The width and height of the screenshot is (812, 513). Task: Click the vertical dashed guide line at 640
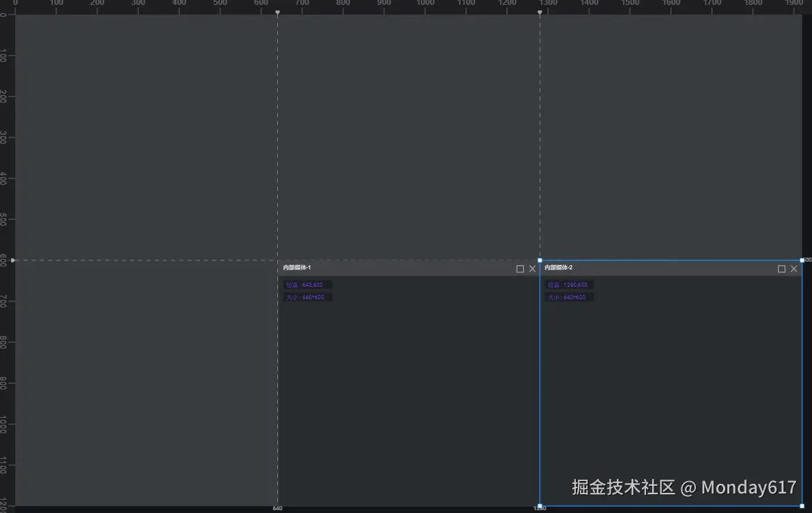(277, 139)
